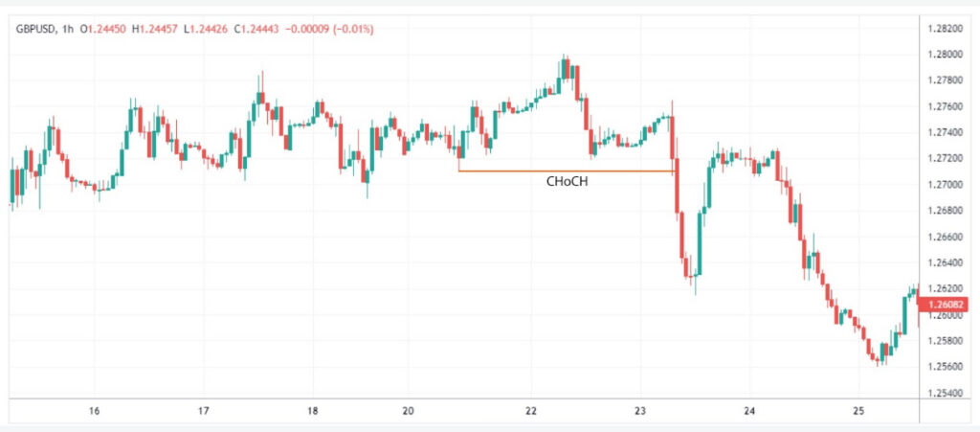This screenshot has height=432, width=980.
Task: Click date 25 on time axis
Action: pos(857,411)
